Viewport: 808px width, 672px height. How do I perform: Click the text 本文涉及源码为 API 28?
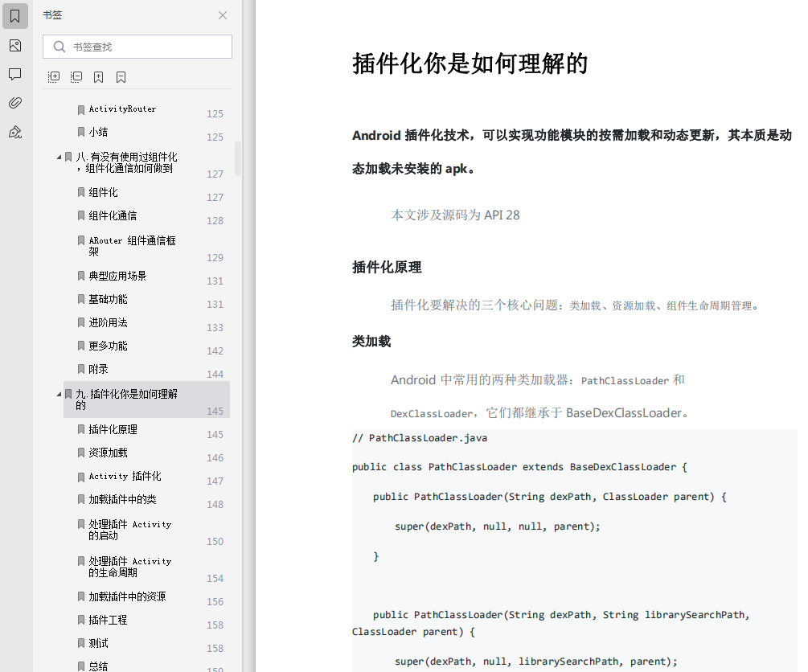pyautogui.click(x=456, y=215)
